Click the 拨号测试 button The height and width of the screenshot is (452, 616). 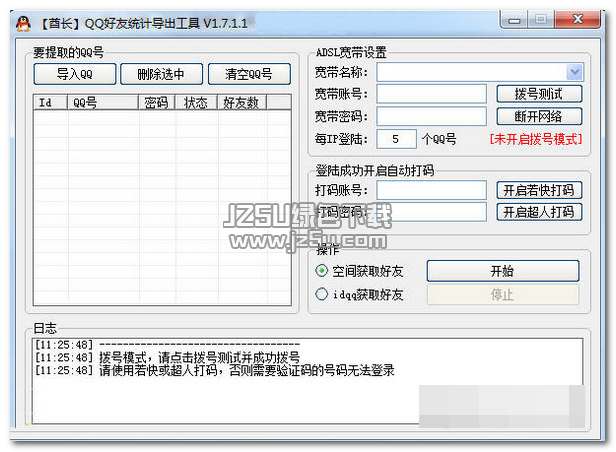pyautogui.click(x=539, y=94)
